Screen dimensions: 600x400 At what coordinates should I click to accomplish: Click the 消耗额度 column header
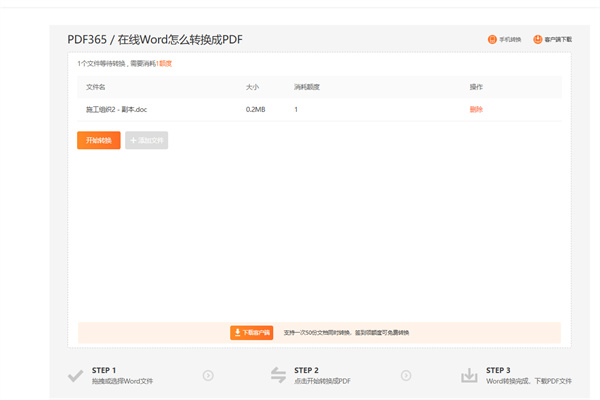tap(307, 87)
